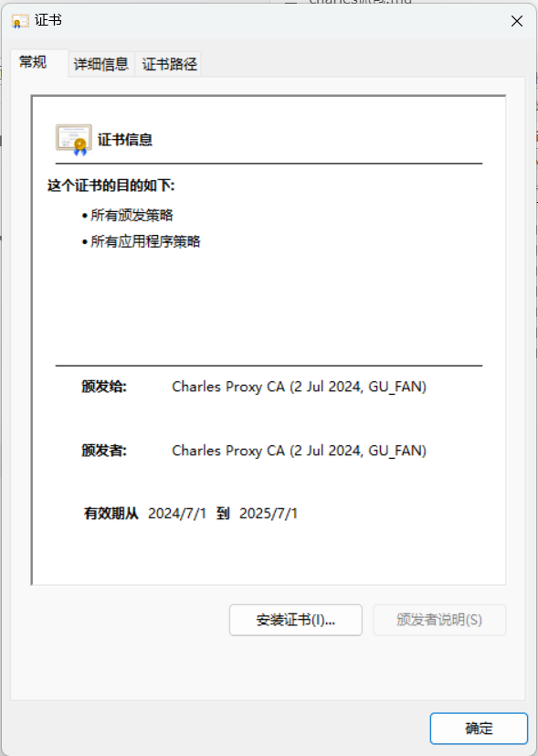
Task: Click the expiry date 2025/7/1
Action: coord(269,514)
